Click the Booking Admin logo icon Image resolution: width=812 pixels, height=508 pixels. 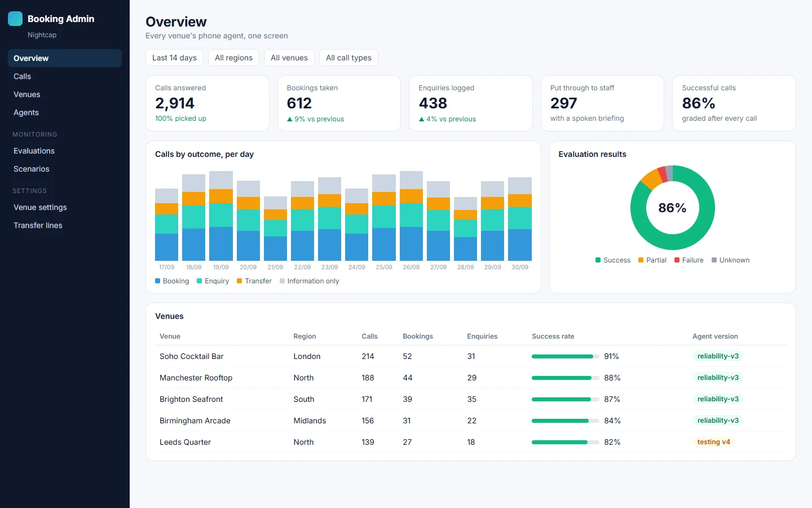pos(15,19)
